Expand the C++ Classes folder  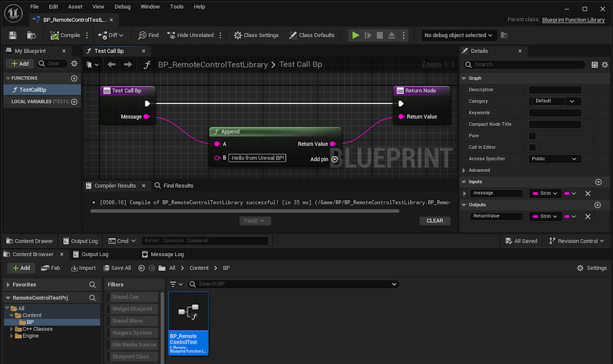coord(12,329)
